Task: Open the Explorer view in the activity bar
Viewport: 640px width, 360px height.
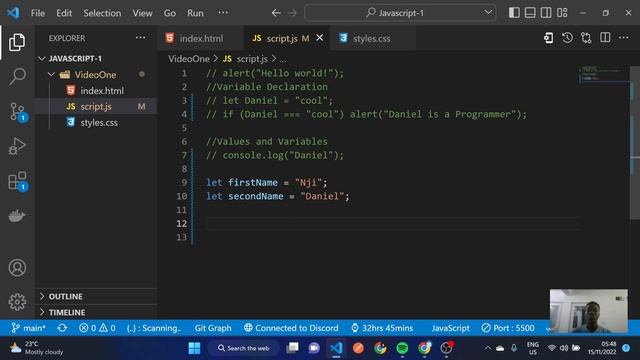Action: [17, 42]
